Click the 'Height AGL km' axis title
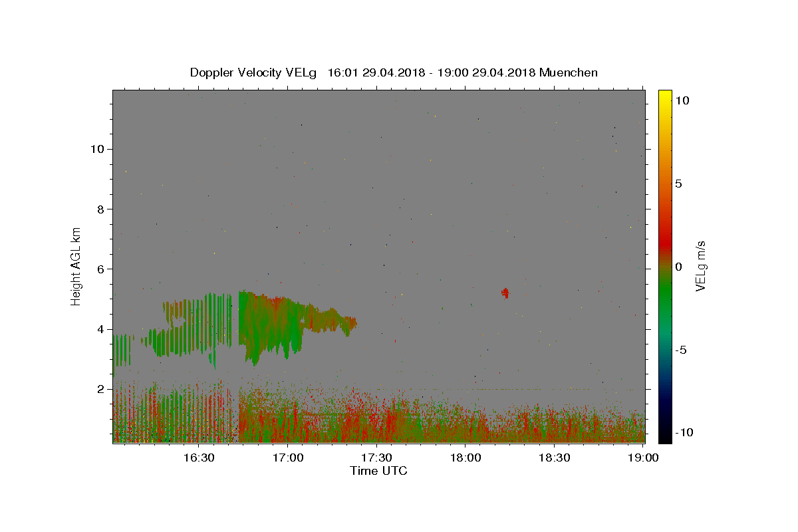Viewport: 798px width, 532px height. pyautogui.click(x=76, y=266)
